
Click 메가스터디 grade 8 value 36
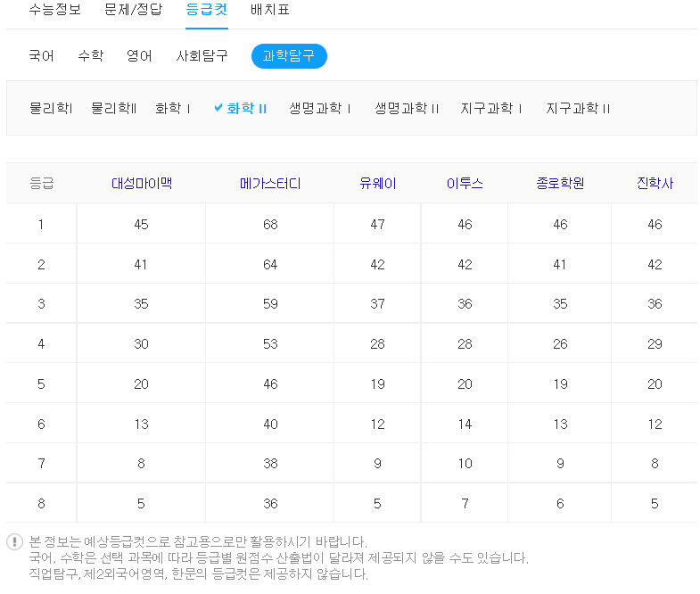coord(270,504)
